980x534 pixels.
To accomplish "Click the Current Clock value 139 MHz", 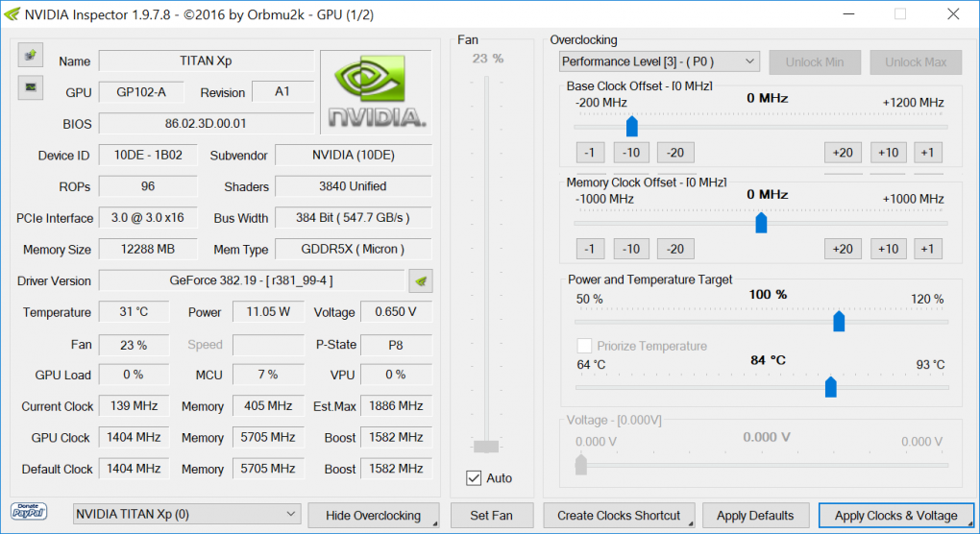I will pos(134,406).
